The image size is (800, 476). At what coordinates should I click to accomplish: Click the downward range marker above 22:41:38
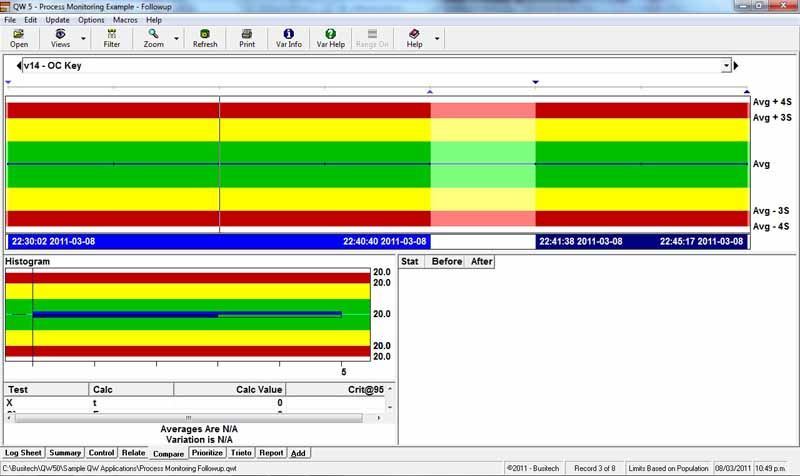pyautogui.click(x=535, y=82)
